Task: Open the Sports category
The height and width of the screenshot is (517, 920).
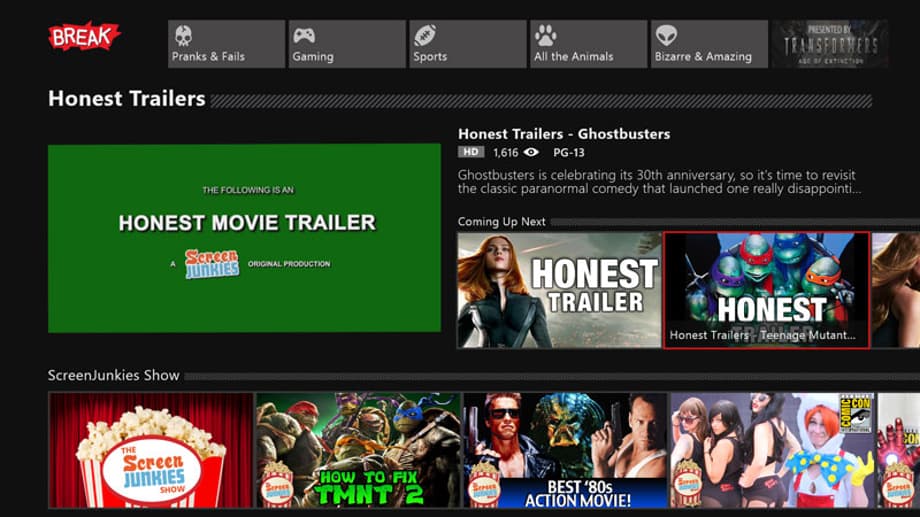Action: coord(468,44)
